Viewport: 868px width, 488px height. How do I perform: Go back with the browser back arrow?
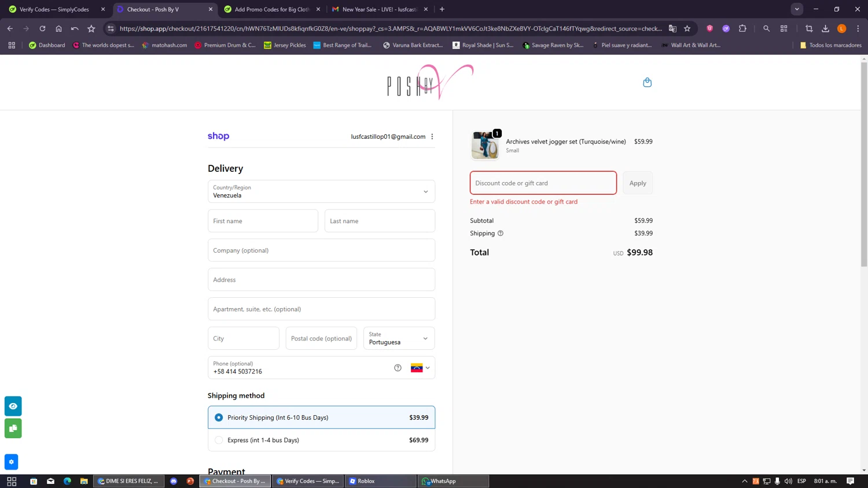(x=10, y=28)
